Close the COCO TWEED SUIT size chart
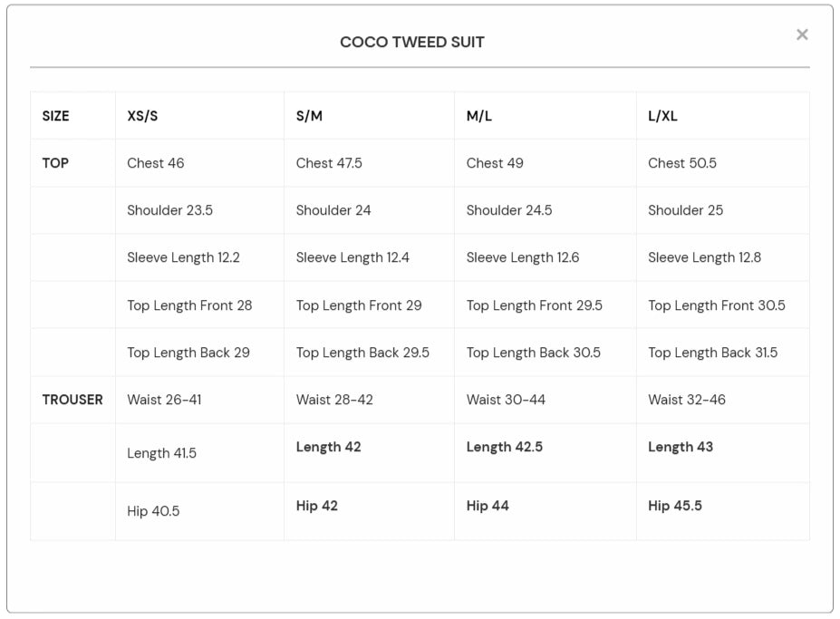 [800, 34]
